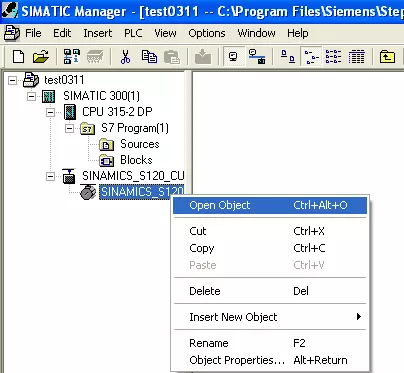Select S7 Program(1) in the tree
This screenshot has height=373, width=404.
135,128
